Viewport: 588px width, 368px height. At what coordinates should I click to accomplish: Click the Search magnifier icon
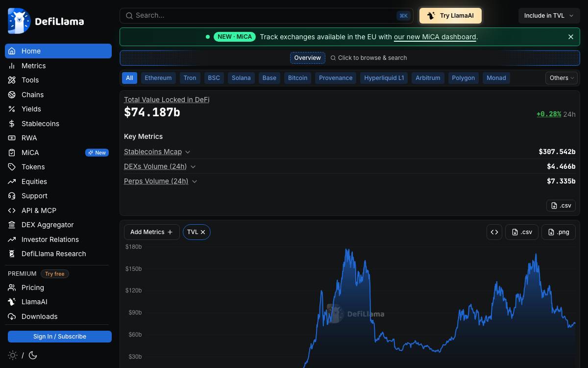129,16
